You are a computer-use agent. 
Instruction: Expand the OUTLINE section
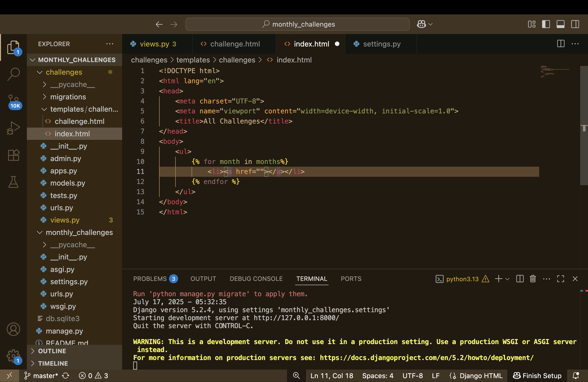click(52, 351)
